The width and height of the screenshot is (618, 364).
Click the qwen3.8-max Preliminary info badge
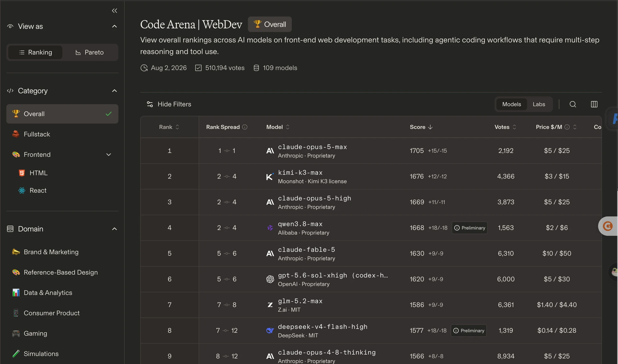point(470,228)
